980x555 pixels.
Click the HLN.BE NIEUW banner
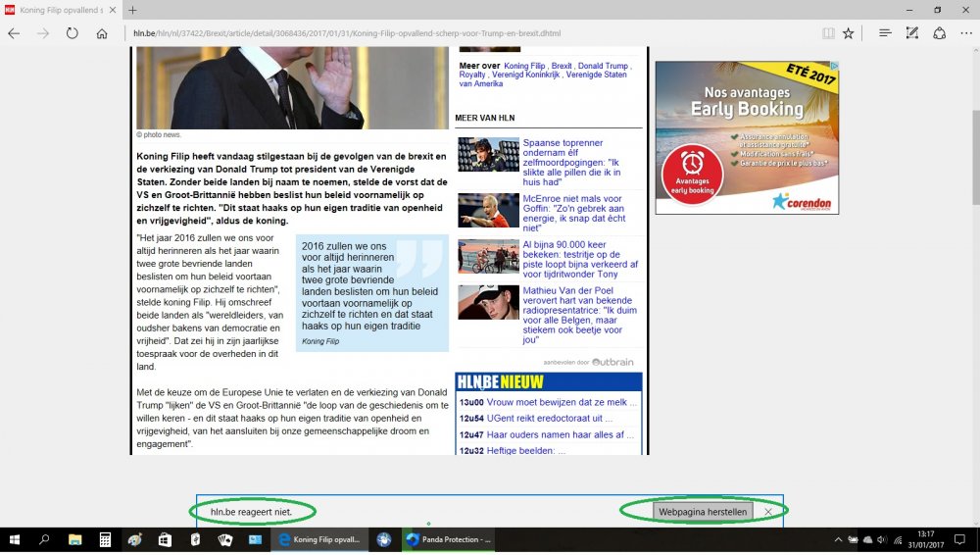[549, 381]
